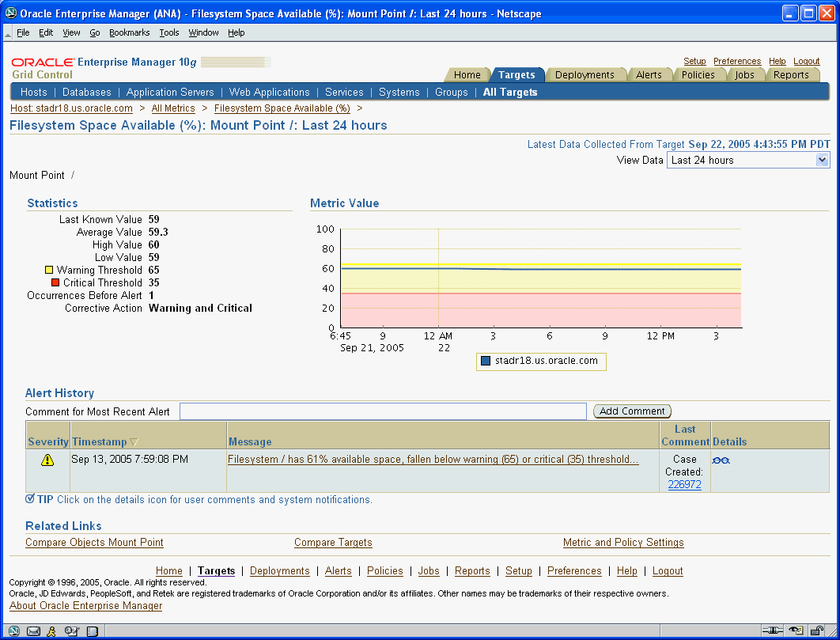Open Composer from the status bar icon
The image size is (840, 640).
tap(71, 631)
